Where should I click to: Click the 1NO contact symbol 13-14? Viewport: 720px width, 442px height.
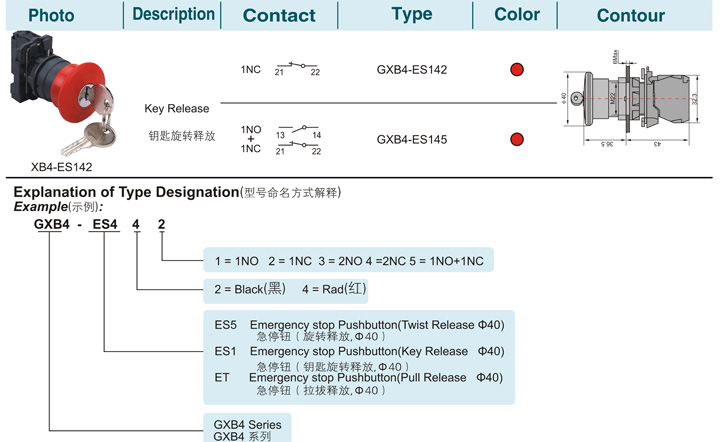298,132
